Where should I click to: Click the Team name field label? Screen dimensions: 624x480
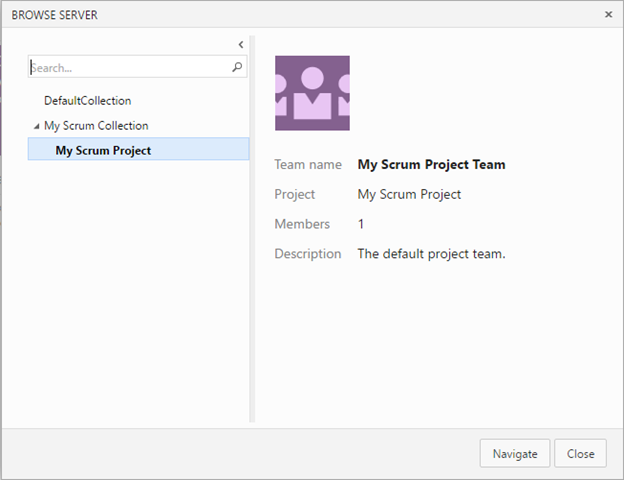click(308, 165)
